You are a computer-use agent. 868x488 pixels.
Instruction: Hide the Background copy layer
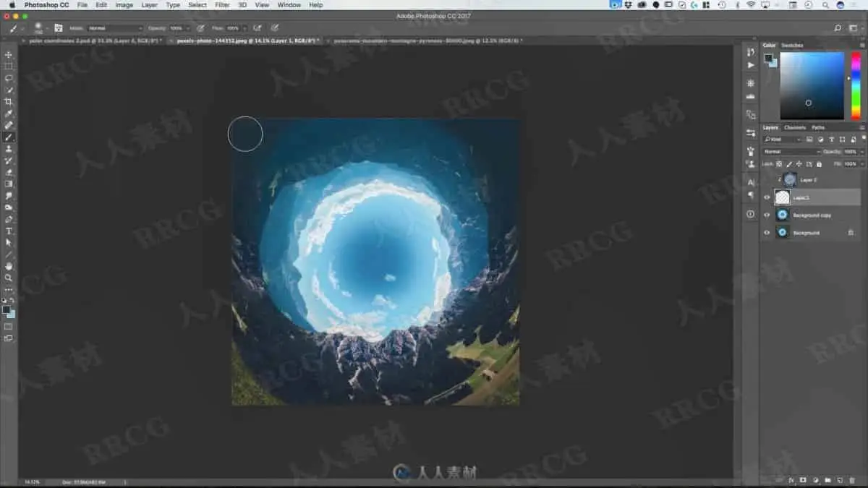(767, 215)
